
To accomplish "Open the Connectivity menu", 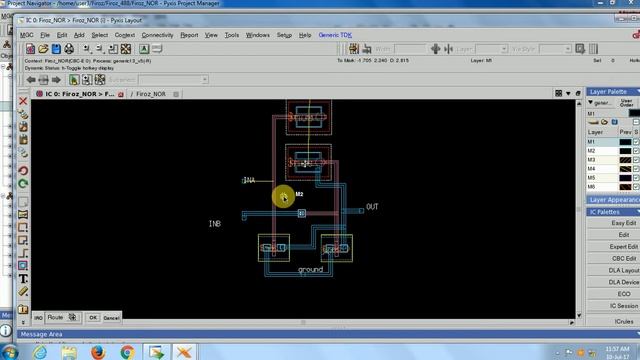I will tap(158, 35).
